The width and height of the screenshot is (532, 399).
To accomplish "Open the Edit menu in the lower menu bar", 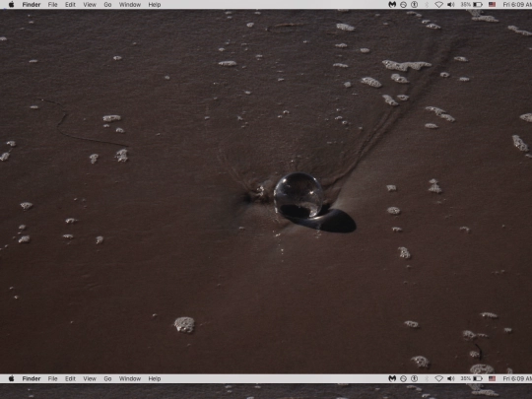I will (x=70, y=378).
